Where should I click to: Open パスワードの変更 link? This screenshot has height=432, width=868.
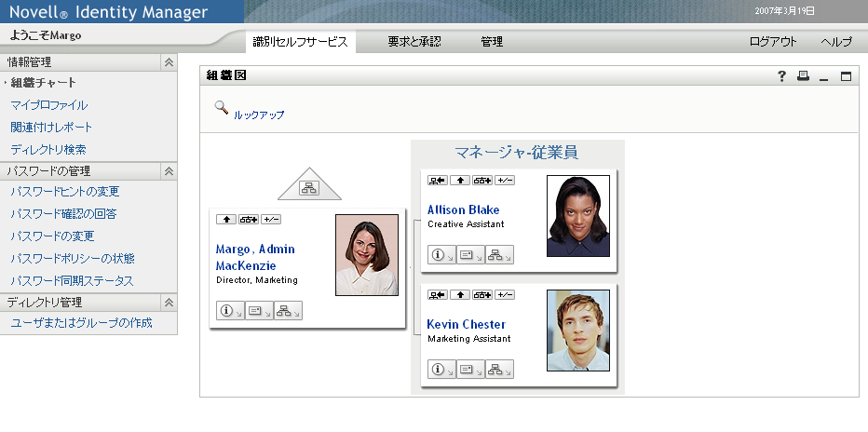52,236
